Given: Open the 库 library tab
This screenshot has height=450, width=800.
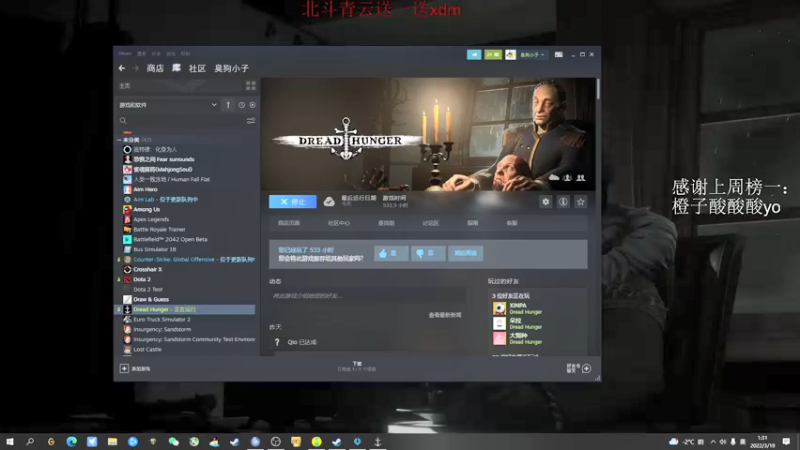Looking at the screenshot, I should coord(176,68).
